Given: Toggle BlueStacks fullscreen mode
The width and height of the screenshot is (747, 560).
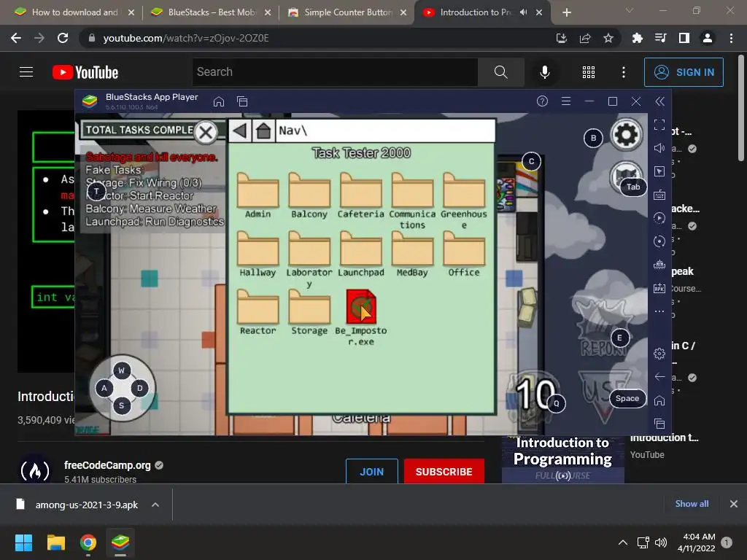Looking at the screenshot, I should 659,125.
